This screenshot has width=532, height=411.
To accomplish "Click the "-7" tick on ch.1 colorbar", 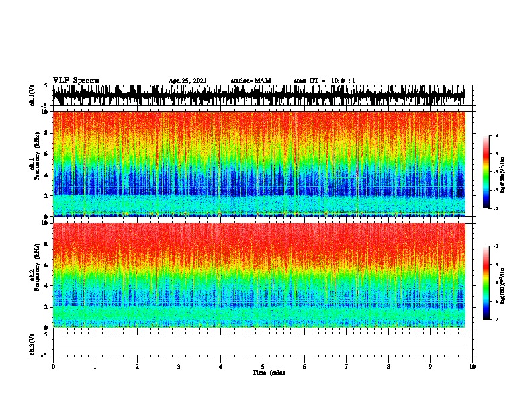I will tap(495, 208).
